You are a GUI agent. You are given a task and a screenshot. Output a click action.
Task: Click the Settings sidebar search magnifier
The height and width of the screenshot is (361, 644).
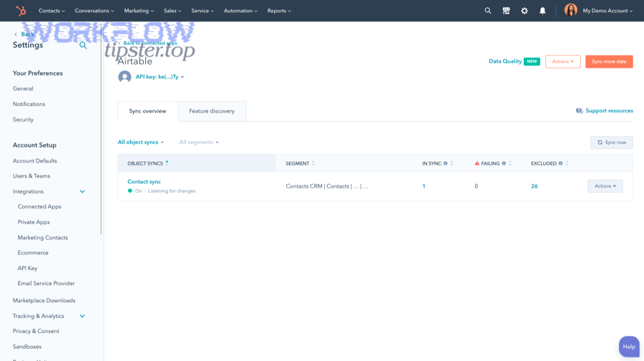coord(83,45)
